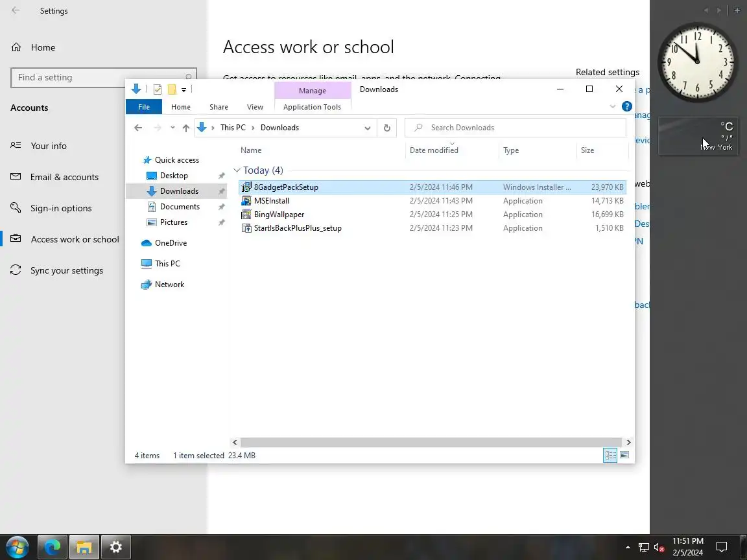Open the File menu in Explorer
The image size is (747, 560).
(144, 107)
